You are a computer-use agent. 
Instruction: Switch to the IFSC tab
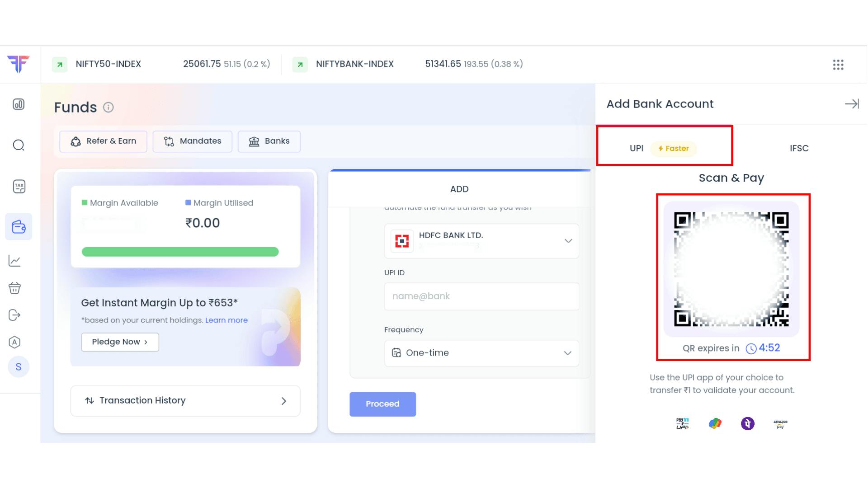799,148
